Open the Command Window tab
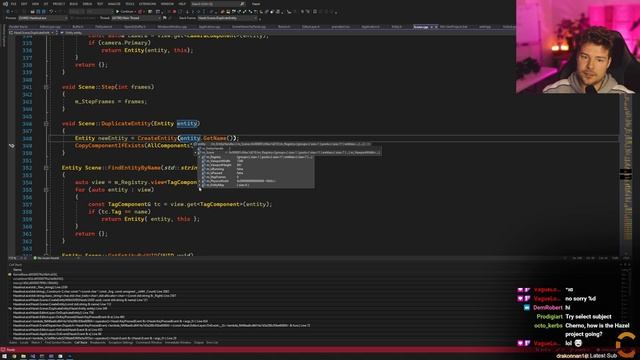 point(149,342)
